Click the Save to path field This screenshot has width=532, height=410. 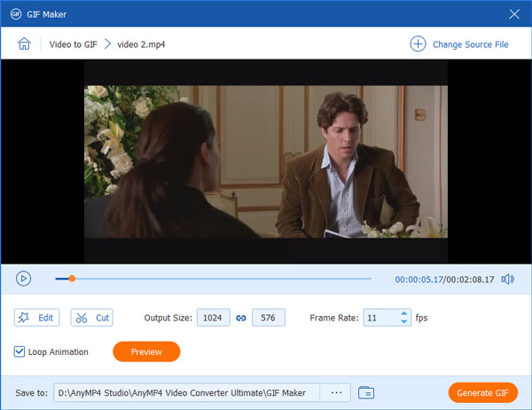[186, 392]
